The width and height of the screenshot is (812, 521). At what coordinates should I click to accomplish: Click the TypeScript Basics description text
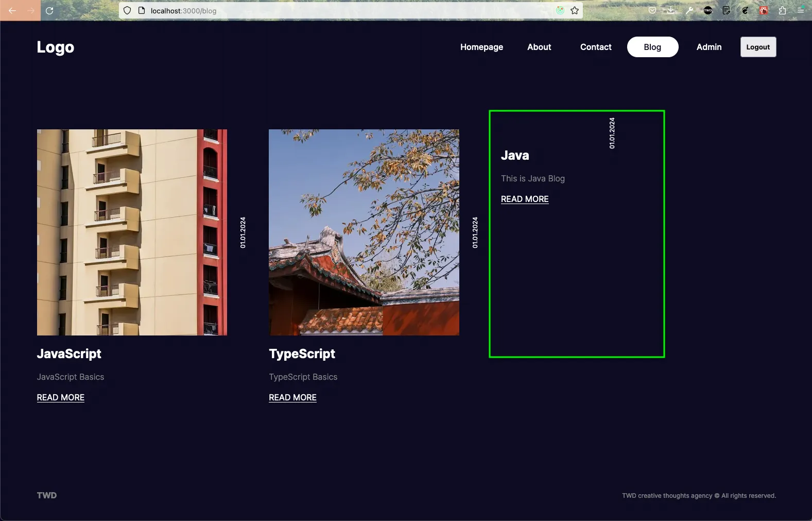(303, 377)
